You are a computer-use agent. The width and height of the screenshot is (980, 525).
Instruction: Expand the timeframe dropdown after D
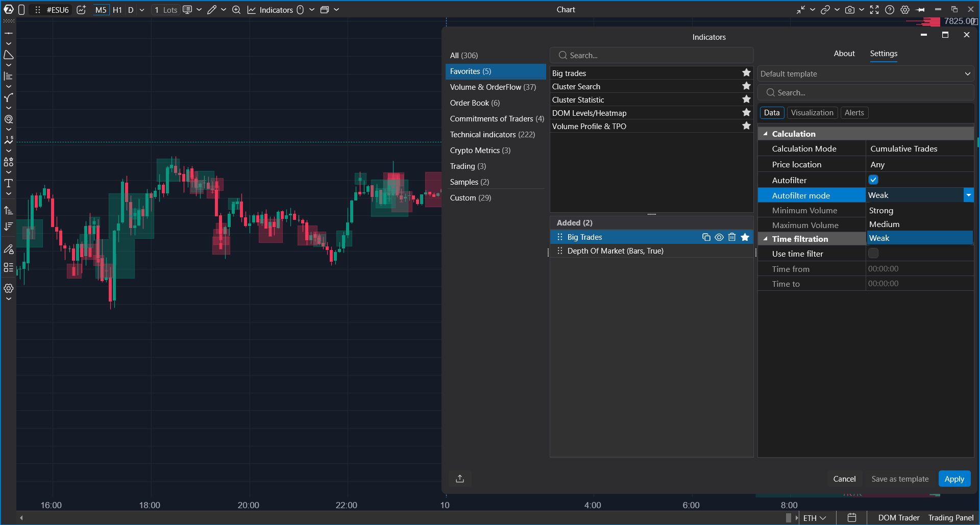pyautogui.click(x=142, y=10)
